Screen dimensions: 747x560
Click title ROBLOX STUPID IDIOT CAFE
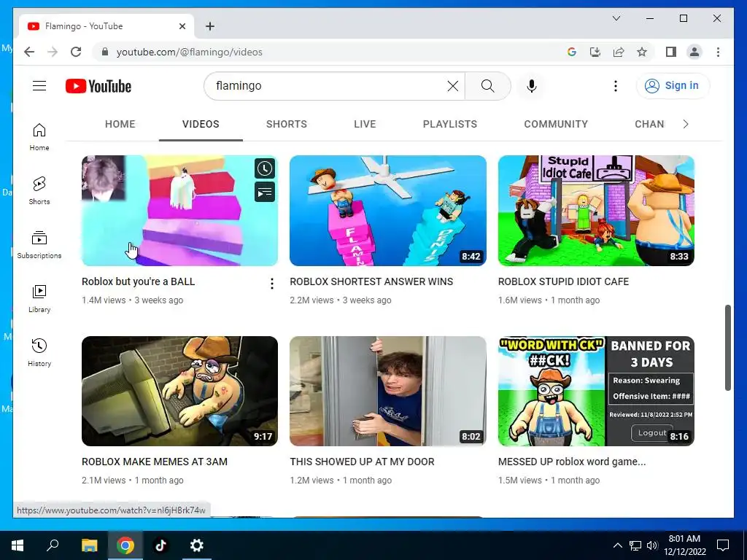click(x=563, y=281)
